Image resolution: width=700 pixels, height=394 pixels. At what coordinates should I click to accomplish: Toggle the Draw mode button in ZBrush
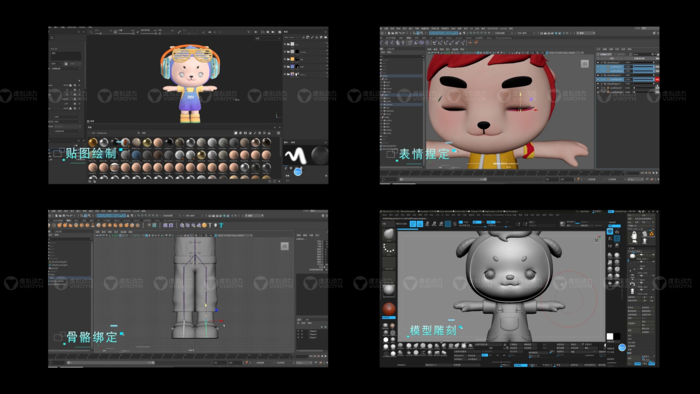420,224
